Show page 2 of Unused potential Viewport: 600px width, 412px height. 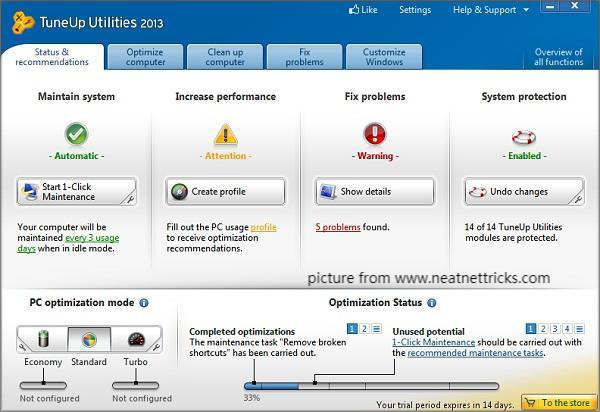pyautogui.click(x=543, y=329)
